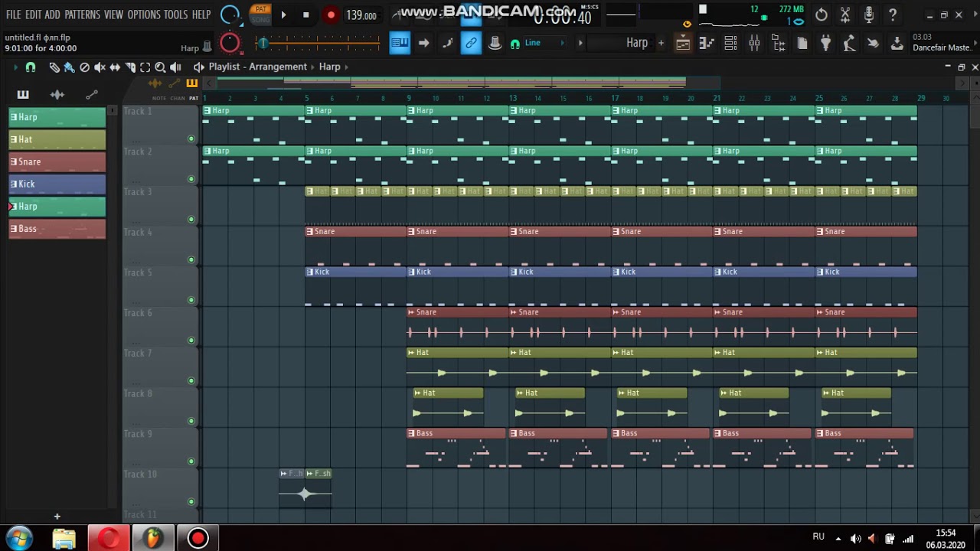Screen dimensions: 980x551
Task: Click the tempo tapper icon
Action: [849, 44]
